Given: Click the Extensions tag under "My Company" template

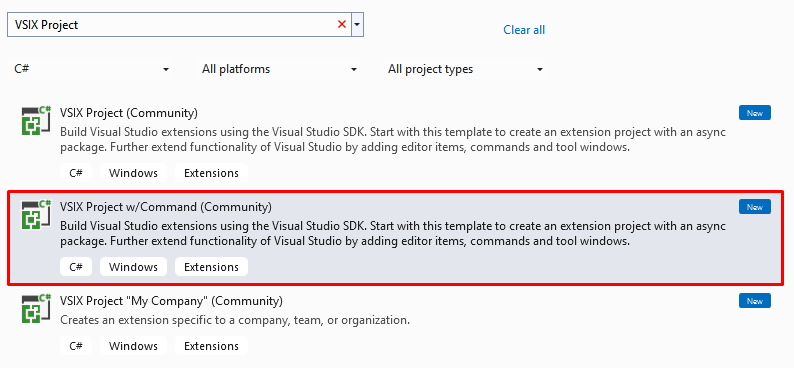Looking at the screenshot, I should [211, 346].
